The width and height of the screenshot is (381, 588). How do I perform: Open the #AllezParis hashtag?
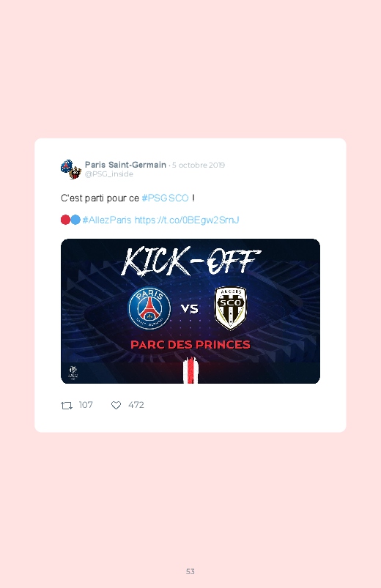click(x=107, y=220)
